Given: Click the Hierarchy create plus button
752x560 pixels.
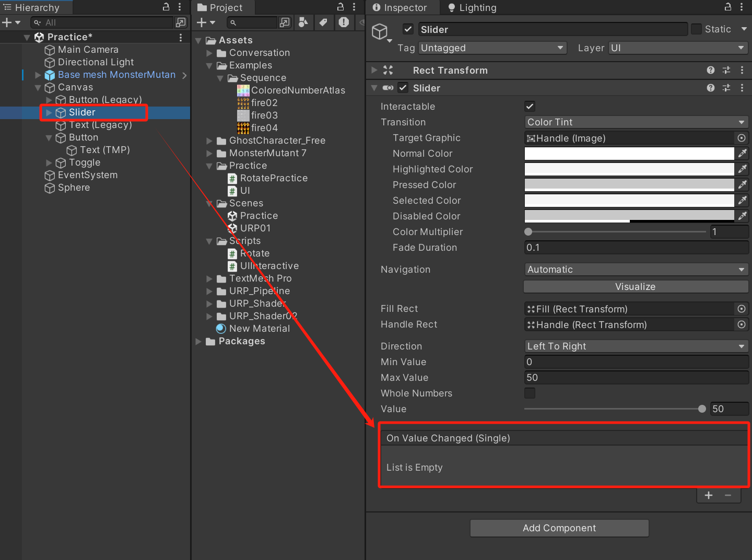Looking at the screenshot, I should point(7,22).
